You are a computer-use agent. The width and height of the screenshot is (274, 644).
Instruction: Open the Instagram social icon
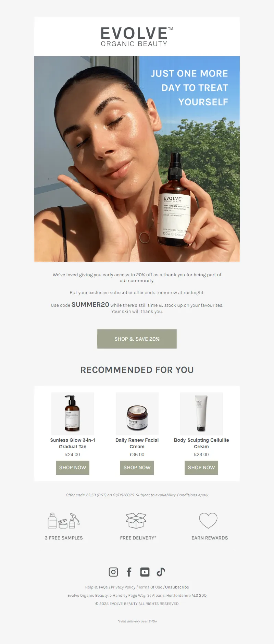point(113,572)
